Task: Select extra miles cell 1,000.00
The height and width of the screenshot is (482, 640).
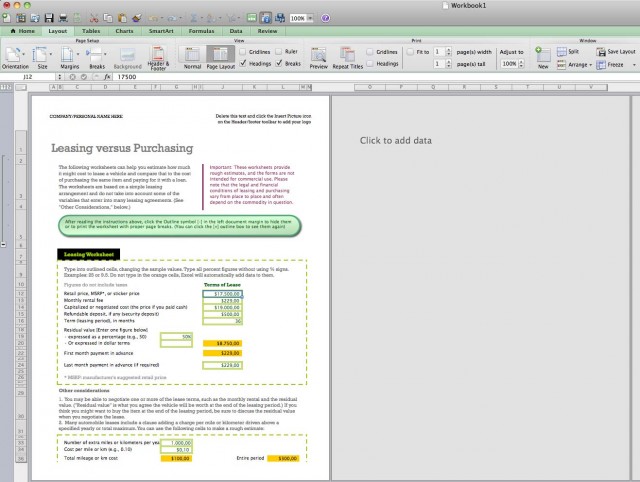Action: click(176, 443)
